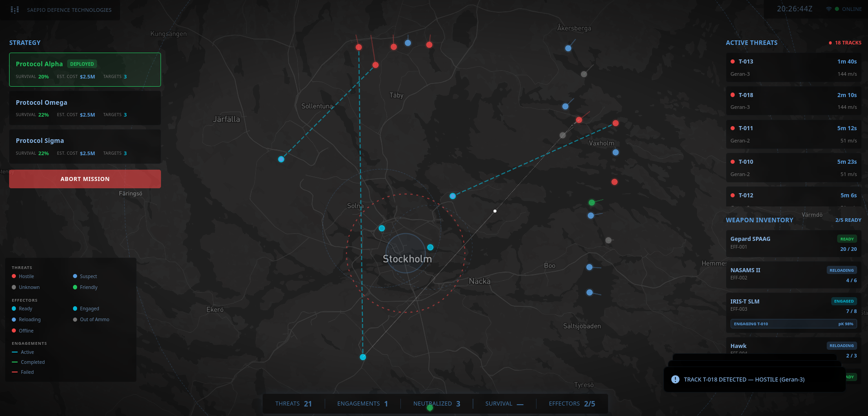Select the green friendly track marker on map
868x416 pixels.
(591, 202)
